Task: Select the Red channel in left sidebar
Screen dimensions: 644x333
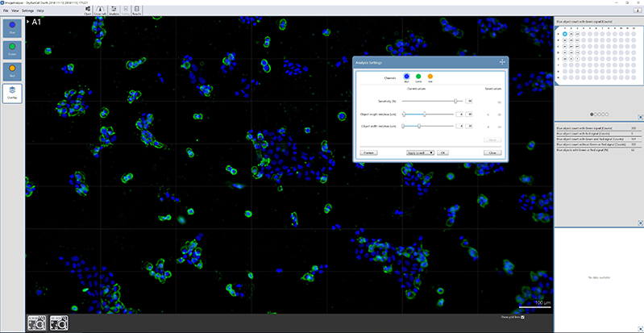Action: (12, 72)
